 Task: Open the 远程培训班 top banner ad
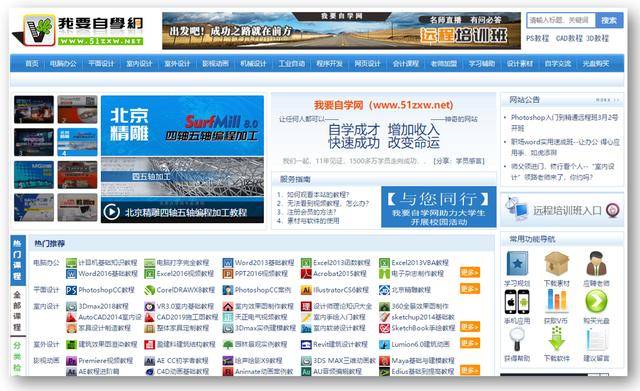pos(341,31)
